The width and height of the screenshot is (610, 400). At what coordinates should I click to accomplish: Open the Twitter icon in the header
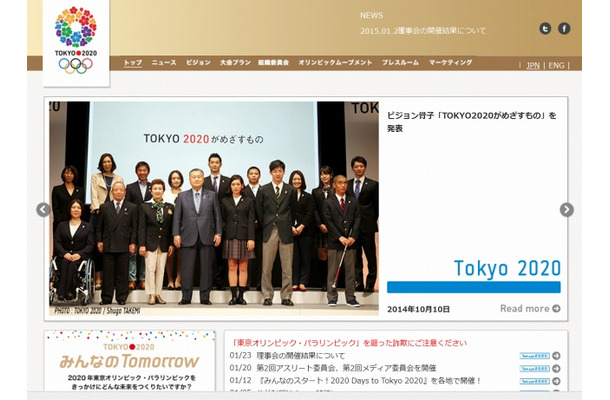click(x=545, y=28)
